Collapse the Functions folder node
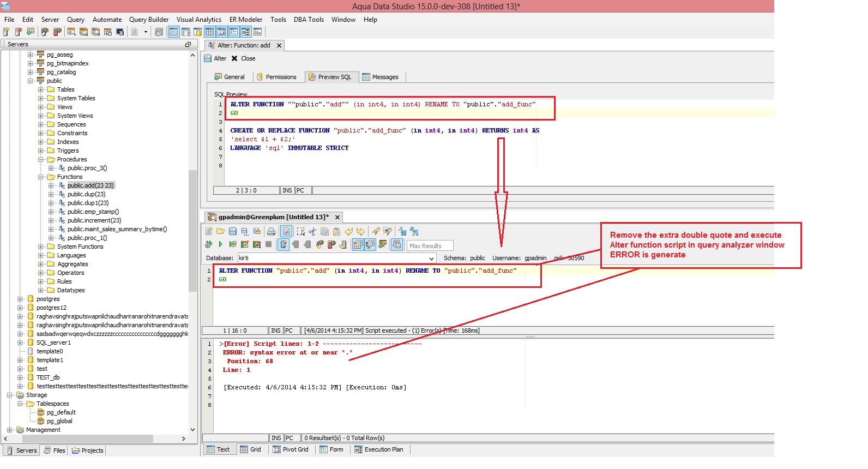Screen dimensions: 868x469 coord(41,177)
